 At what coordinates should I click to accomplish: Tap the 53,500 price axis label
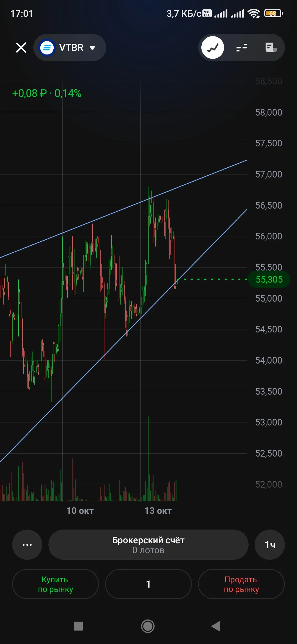[269, 391]
